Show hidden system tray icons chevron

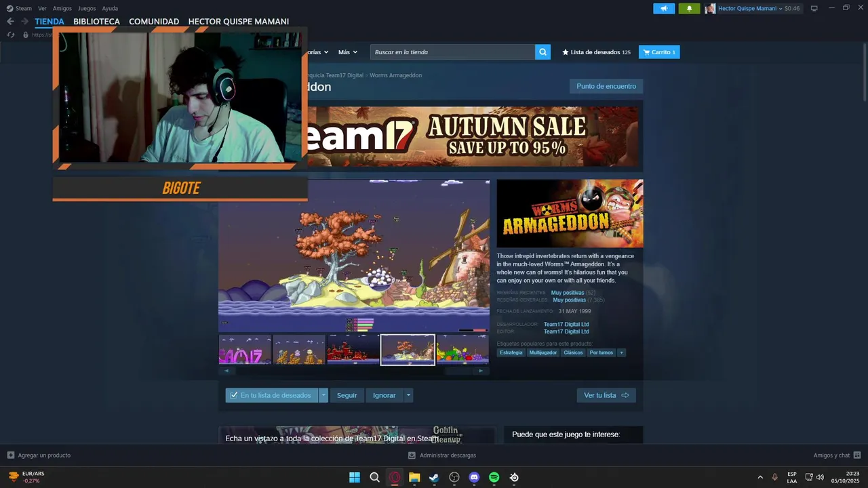point(760,477)
